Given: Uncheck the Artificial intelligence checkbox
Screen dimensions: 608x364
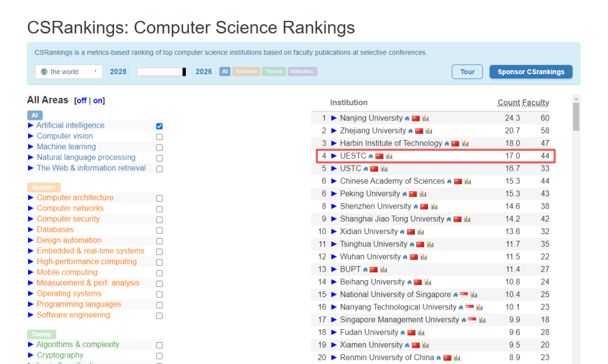Looking at the screenshot, I should [x=159, y=126].
